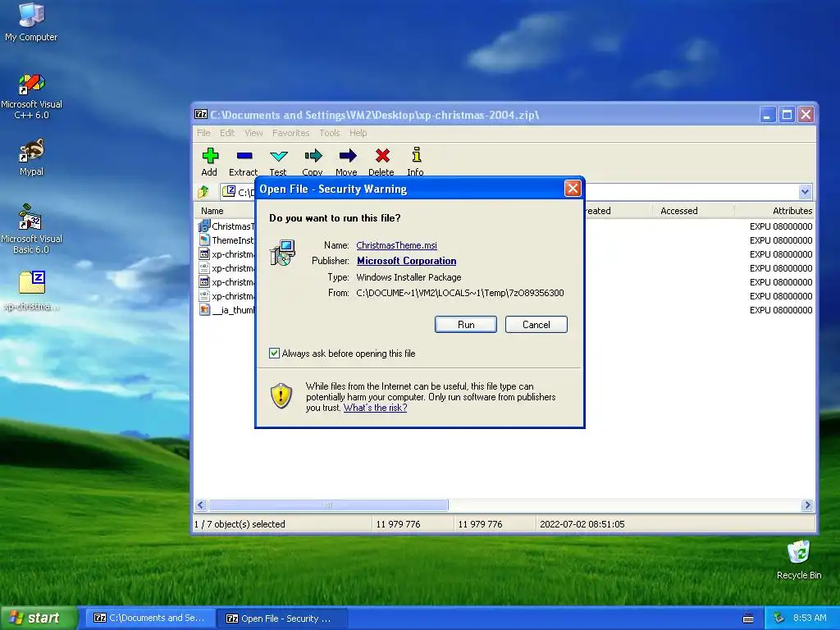Click the yellow shield warning icon

[x=281, y=396]
